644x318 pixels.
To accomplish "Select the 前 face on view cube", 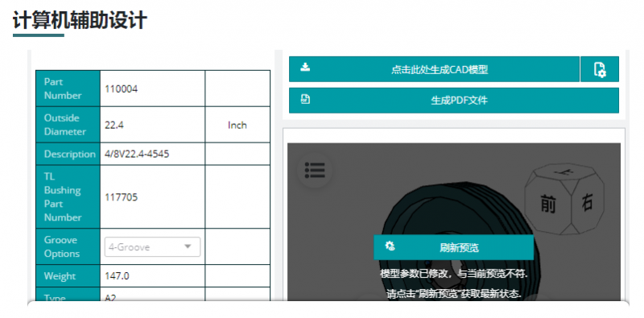I will (x=548, y=204).
